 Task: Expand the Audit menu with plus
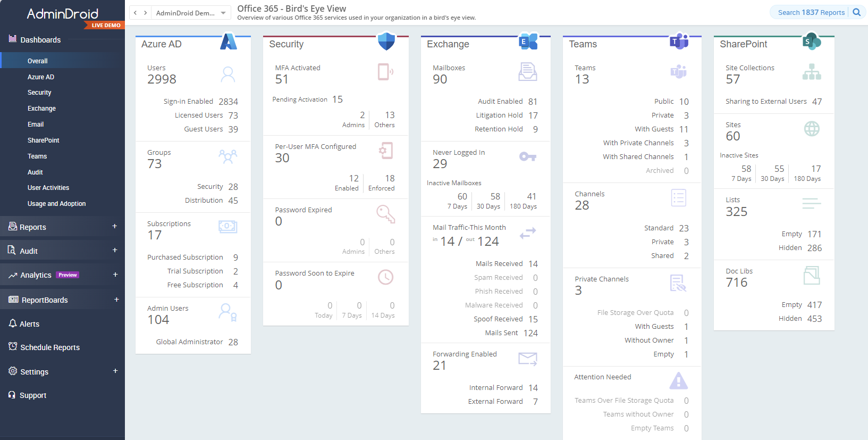pos(115,250)
